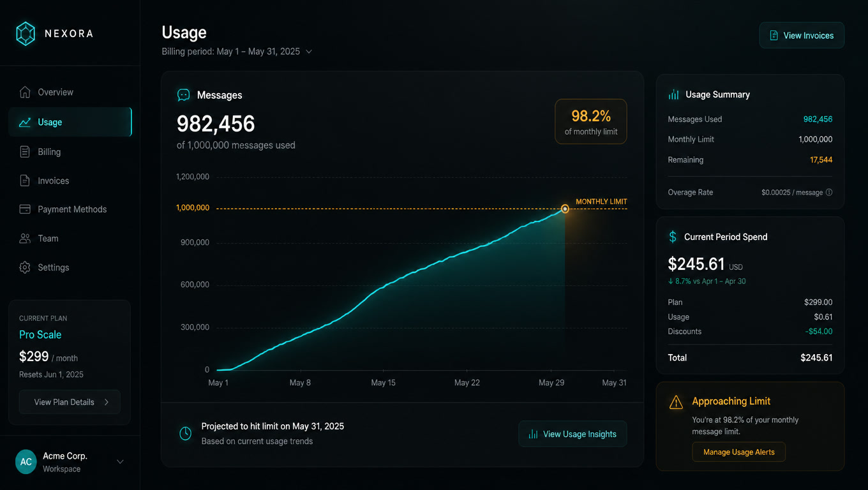
Task: Click the Team people icon
Action: [x=25, y=239]
